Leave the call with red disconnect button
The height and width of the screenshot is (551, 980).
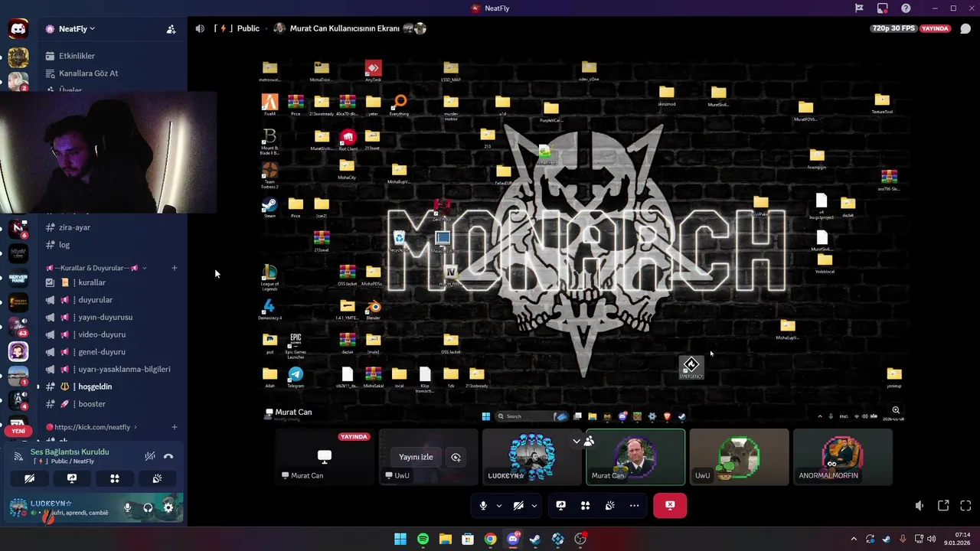click(x=670, y=505)
